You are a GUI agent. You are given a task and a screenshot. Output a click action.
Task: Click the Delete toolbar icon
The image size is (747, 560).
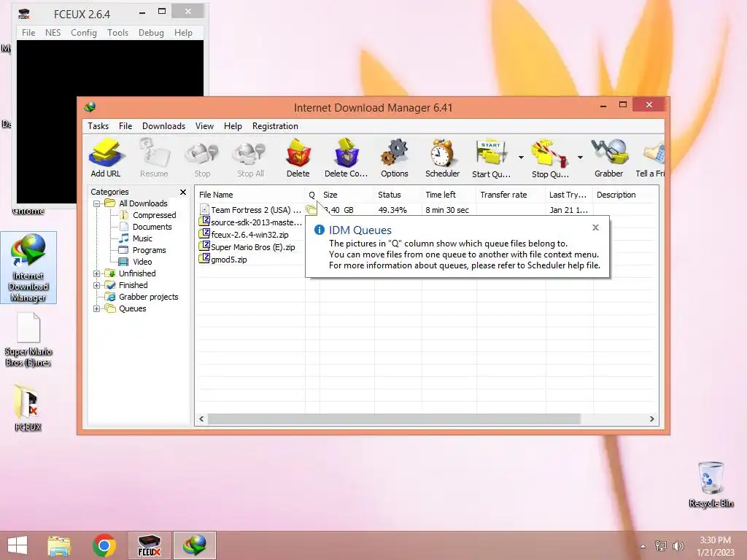[298, 158]
